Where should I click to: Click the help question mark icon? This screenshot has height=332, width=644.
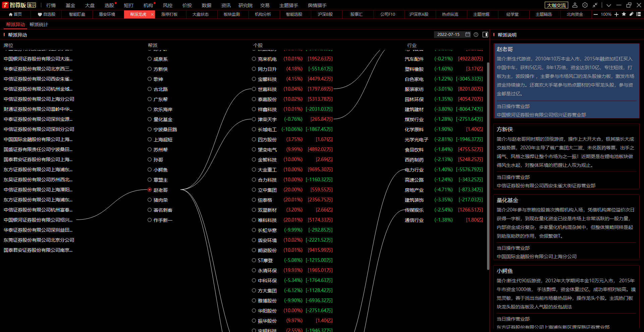click(476, 35)
